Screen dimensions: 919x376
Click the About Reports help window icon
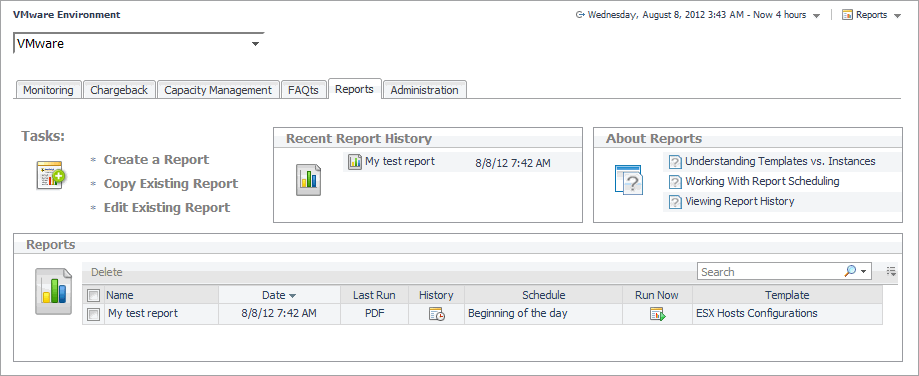[x=629, y=180]
